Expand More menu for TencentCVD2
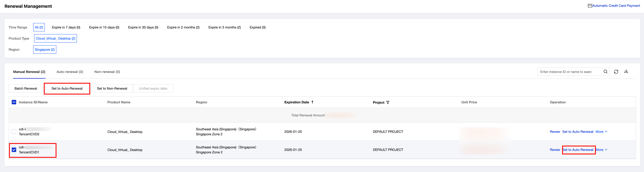This screenshot has width=644, height=172. point(601,132)
